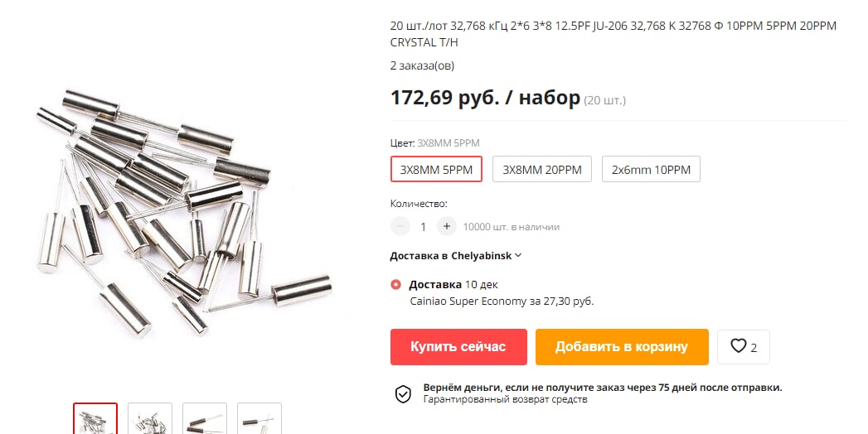The image size is (868, 434).
Task: Expand the Доставка в Chelyabinsk dropdown
Action: pyautogui.click(x=456, y=255)
